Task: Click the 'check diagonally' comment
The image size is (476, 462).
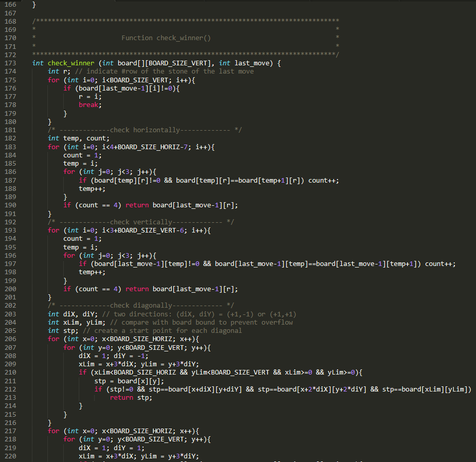Action: (x=141, y=306)
